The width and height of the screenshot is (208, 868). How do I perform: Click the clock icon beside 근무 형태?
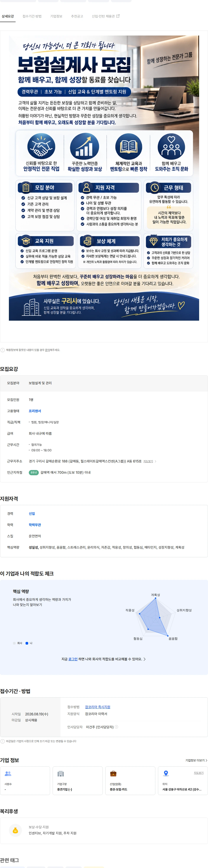154,187
